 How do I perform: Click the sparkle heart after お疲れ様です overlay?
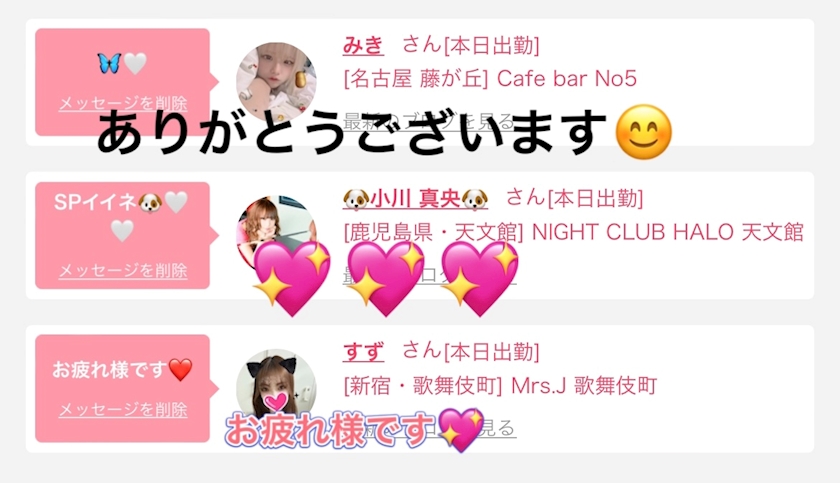(x=461, y=429)
